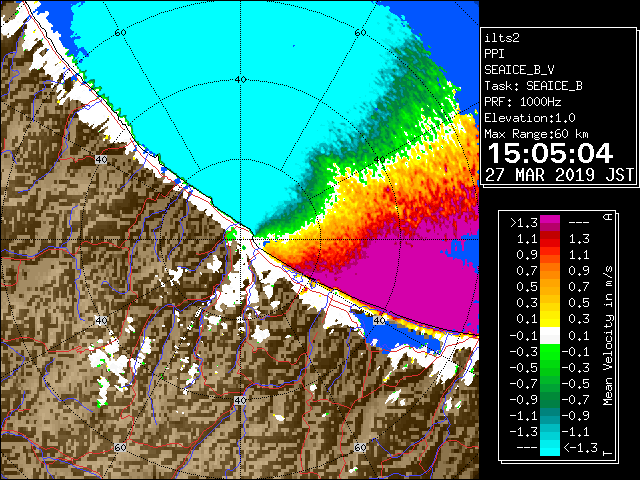This screenshot has height=480, width=640.
Task: Pick the magenta swatch atop the velocity legend
Action: click(x=550, y=221)
